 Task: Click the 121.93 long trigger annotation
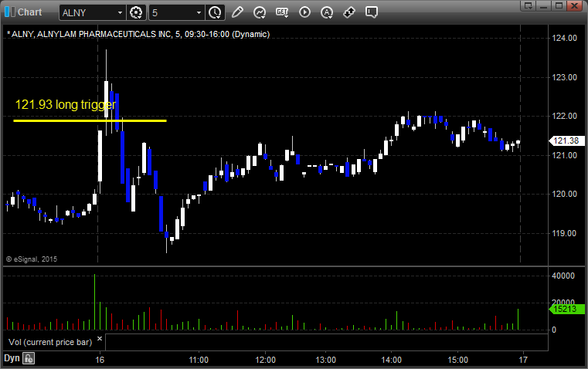tap(66, 104)
